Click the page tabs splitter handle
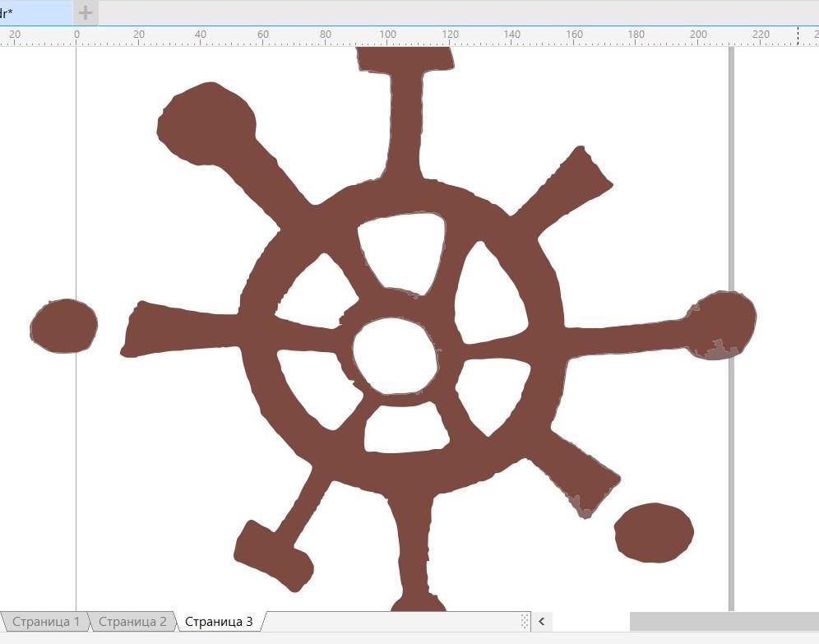The image size is (819, 644). 525,622
